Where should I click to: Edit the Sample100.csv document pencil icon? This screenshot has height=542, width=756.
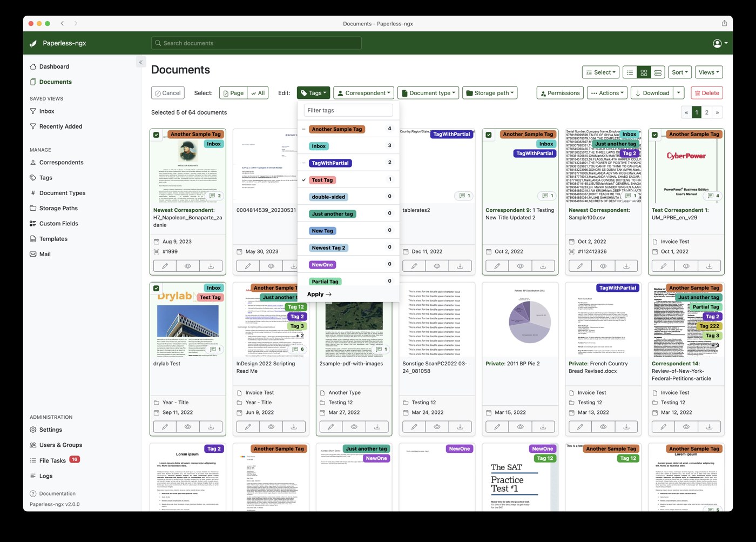(x=580, y=266)
